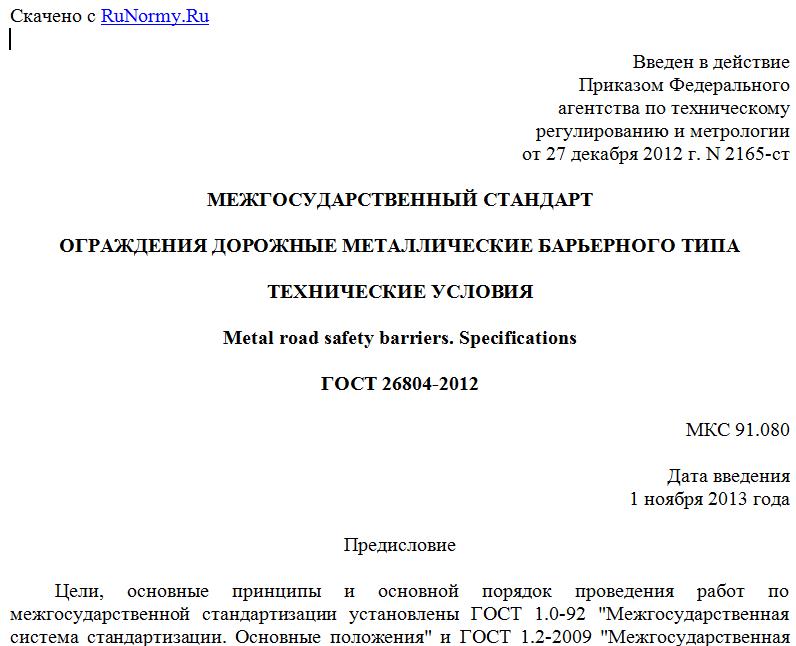Click the 'ОГРАЖДЕНИЯ ДОРОЖНЫЕ МЕТАЛЛИЧЕСКИЕ БАРЬЕРНОГО ТИПА' title
The height and width of the screenshot is (646, 796).
[x=400, y=246]
